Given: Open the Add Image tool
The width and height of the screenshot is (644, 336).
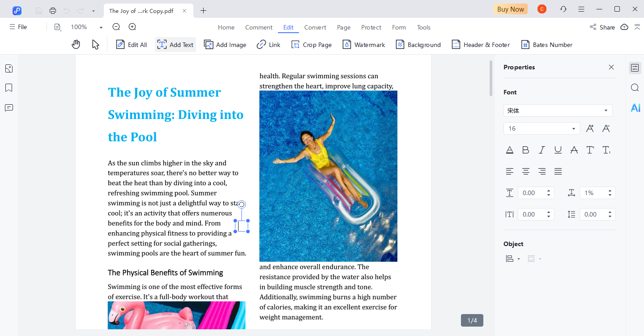Looking at the screenshot, I should (x=225, y=44).
